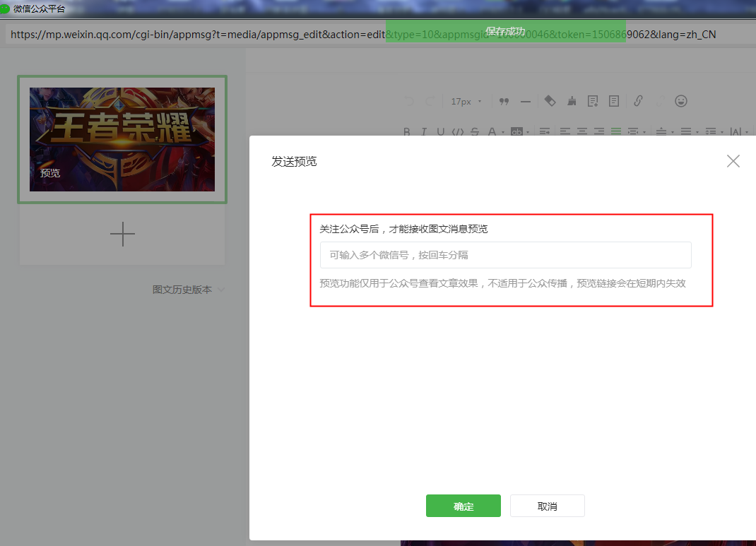
Task: Open the ab highlight color dropdown arrow
Action: click(528, 132)
